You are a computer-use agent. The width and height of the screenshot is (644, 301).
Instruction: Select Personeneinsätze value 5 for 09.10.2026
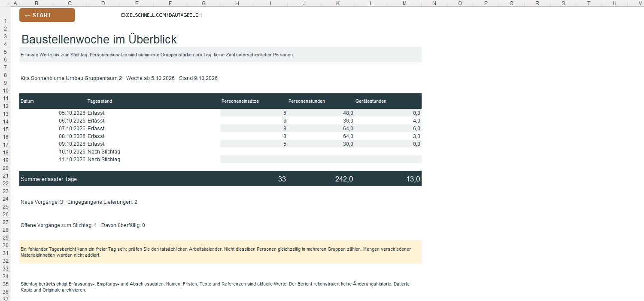pos(284,144)
